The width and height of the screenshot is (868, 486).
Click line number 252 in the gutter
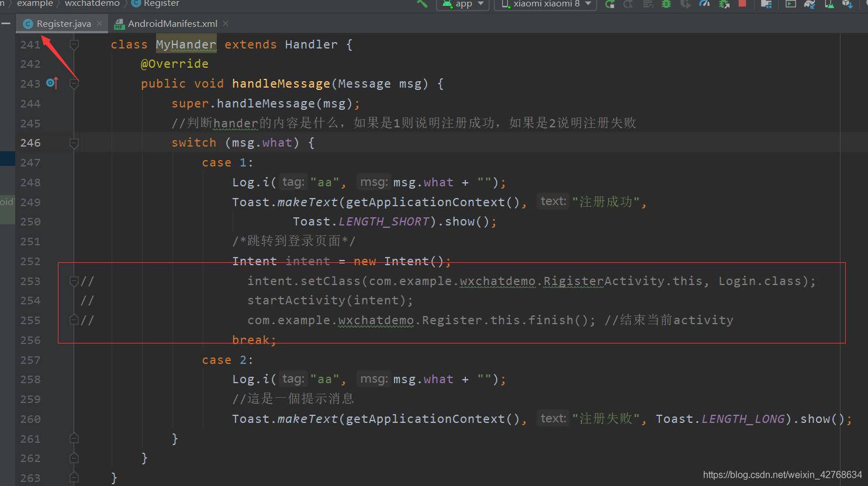[x=30, y=261]
